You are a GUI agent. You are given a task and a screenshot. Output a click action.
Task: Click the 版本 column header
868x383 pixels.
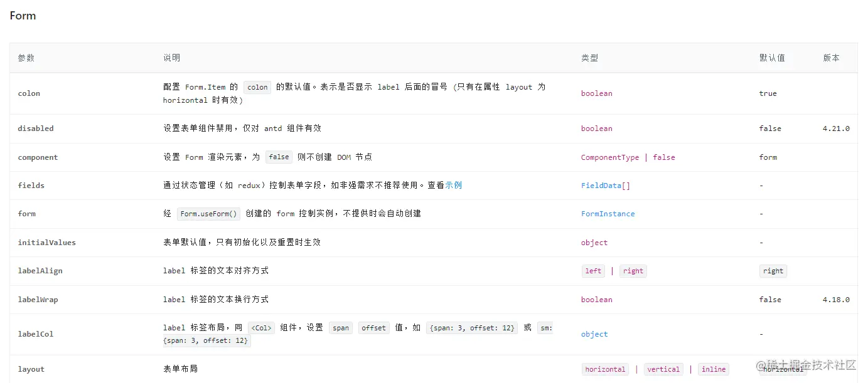[x=831, y=58]
